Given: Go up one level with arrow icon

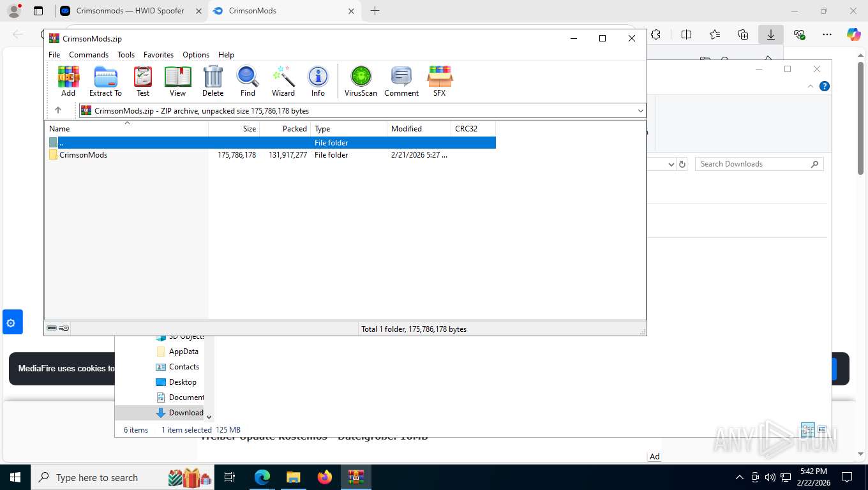Looking at the screenshot, I should (x=58, y=110).
